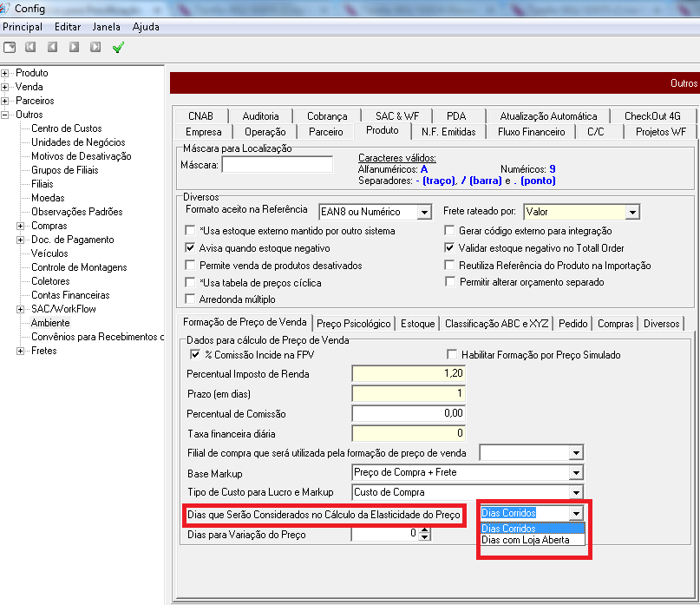
Task: Click the green checkmark confirm icon
Action: (x=118, y=47)
